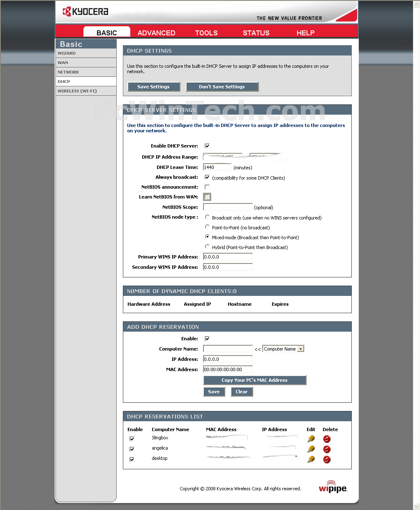Viewport: 420px width, 510px height.
Task: Open the STATUS tab
Action: (x=256, y=33)
